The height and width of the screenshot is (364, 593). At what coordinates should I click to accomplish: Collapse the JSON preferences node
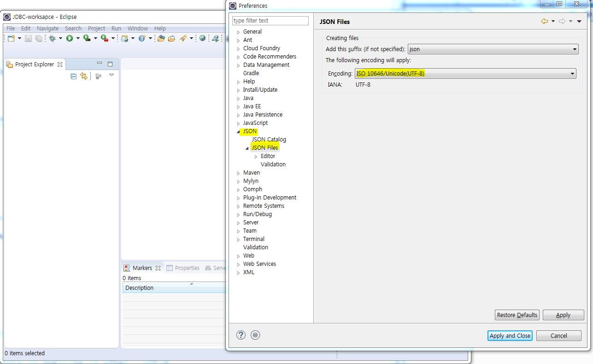click(x=239, y=131)
